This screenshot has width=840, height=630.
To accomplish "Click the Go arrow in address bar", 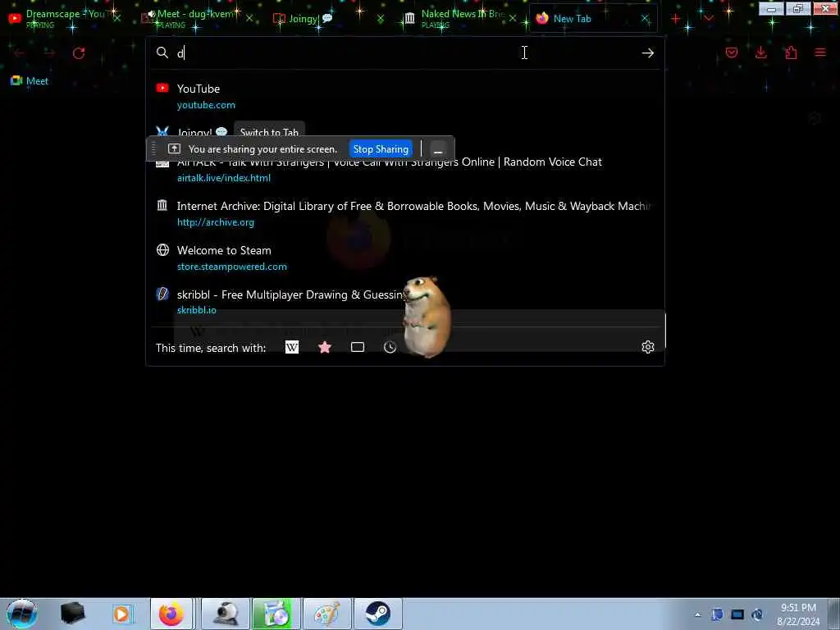I will click(x=648, y=52).
